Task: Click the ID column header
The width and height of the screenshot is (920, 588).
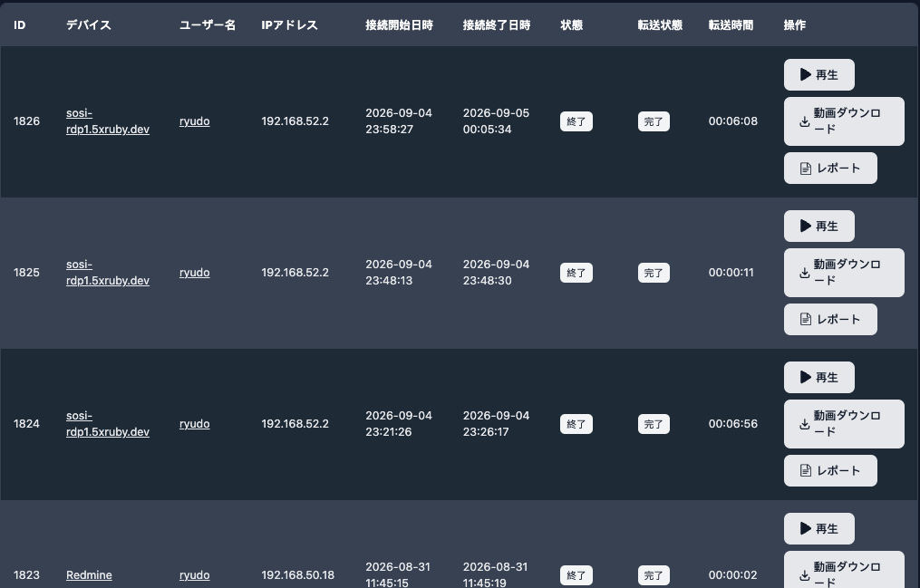Action: pos(19,25)
